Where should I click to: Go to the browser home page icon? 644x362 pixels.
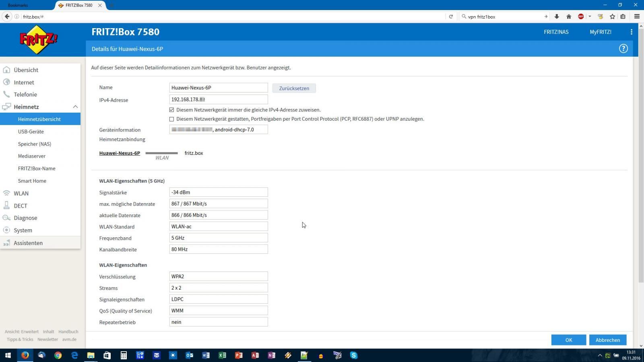pyautogui.click(x=569, y=16)
